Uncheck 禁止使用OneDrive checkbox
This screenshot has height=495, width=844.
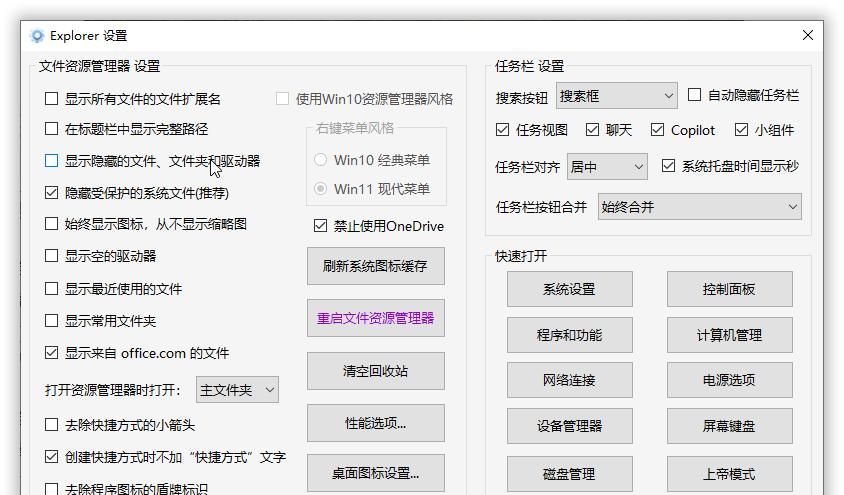[x=320, y=226]
